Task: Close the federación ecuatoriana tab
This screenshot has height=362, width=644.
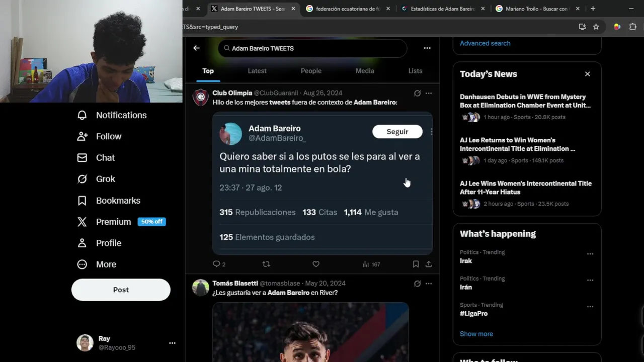Action: click(388, 9)
